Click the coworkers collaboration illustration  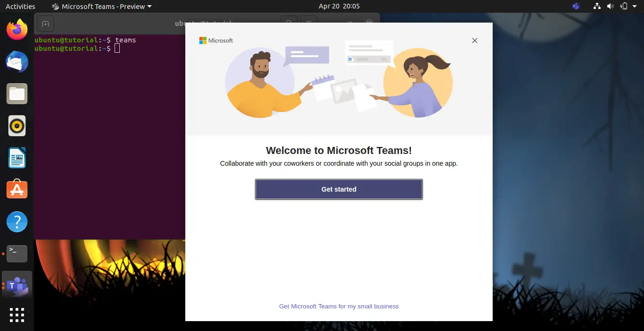click(339, 79)
